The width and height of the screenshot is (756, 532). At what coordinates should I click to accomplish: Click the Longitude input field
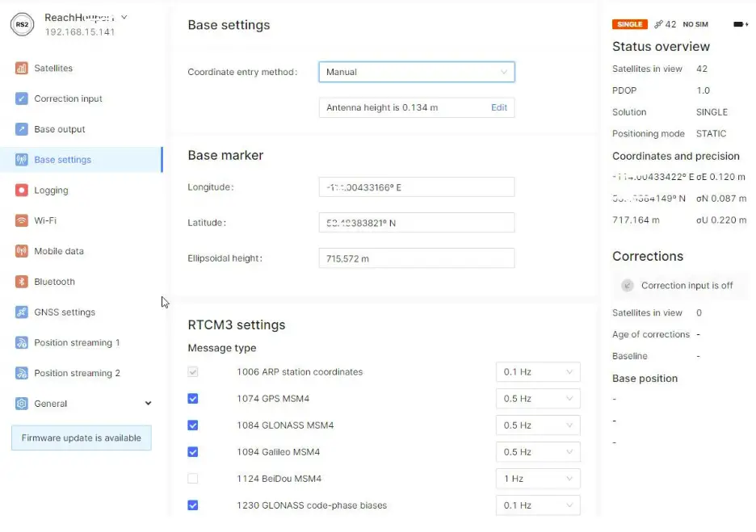pyautogui.click(x=416, y=186)
